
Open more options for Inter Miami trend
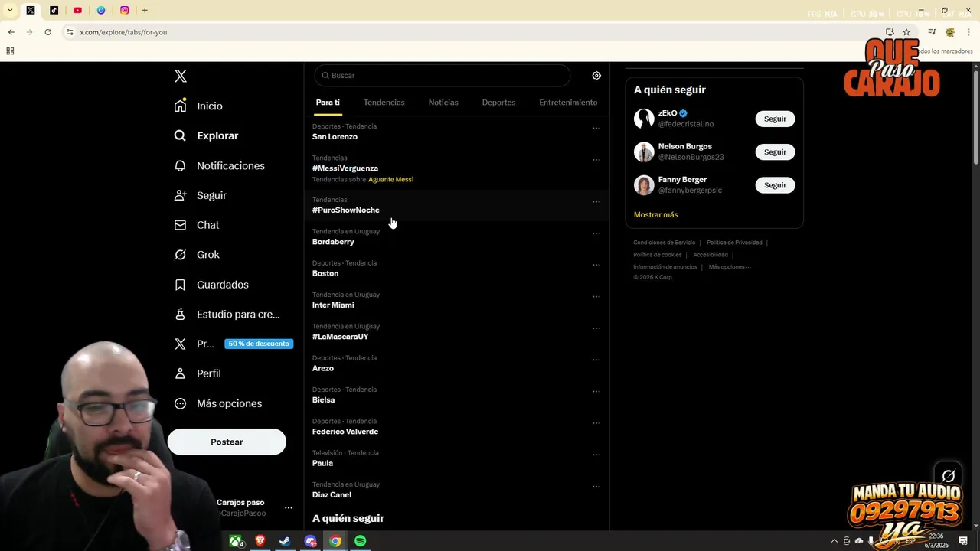pos(596,297)
